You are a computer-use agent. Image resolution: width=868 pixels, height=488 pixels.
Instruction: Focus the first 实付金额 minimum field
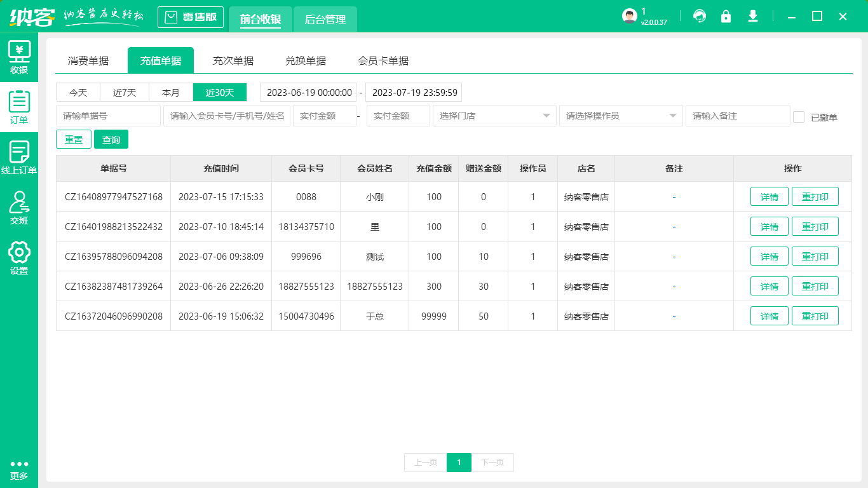(x=325, y=116)
